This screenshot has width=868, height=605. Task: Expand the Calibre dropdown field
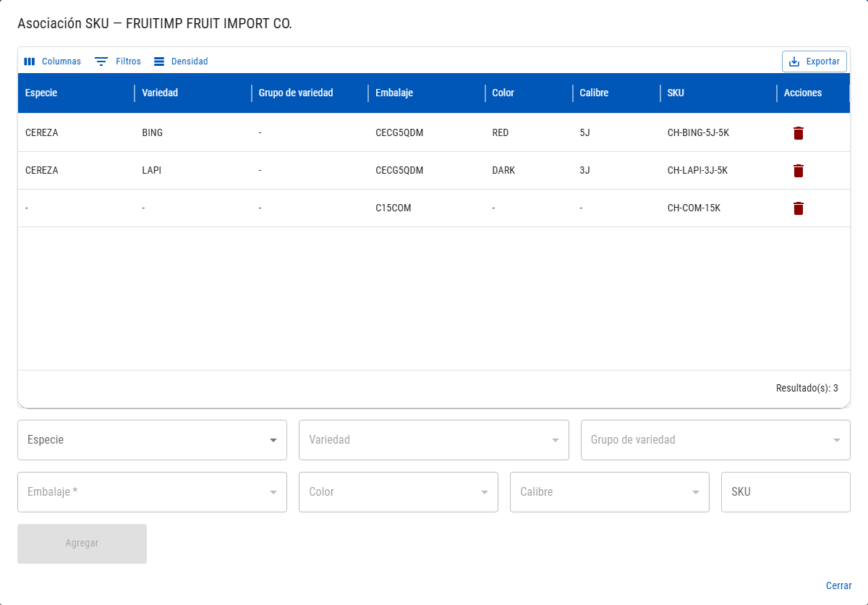pyautogui.click(x=610, y=492)
